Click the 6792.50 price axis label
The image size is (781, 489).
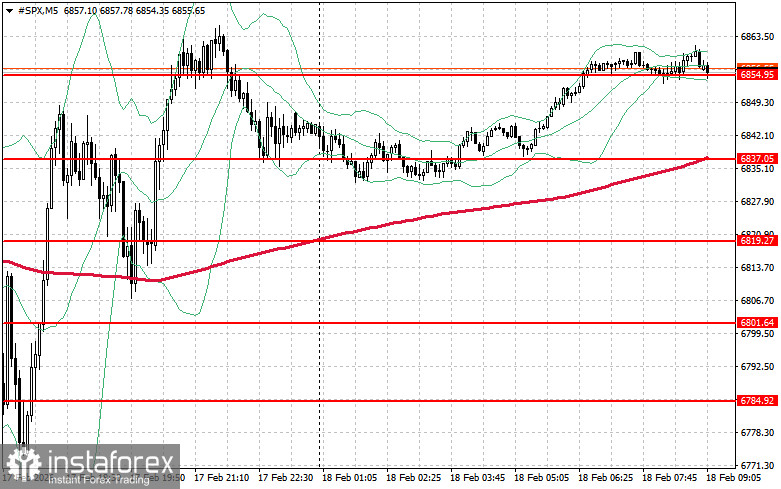758,367
